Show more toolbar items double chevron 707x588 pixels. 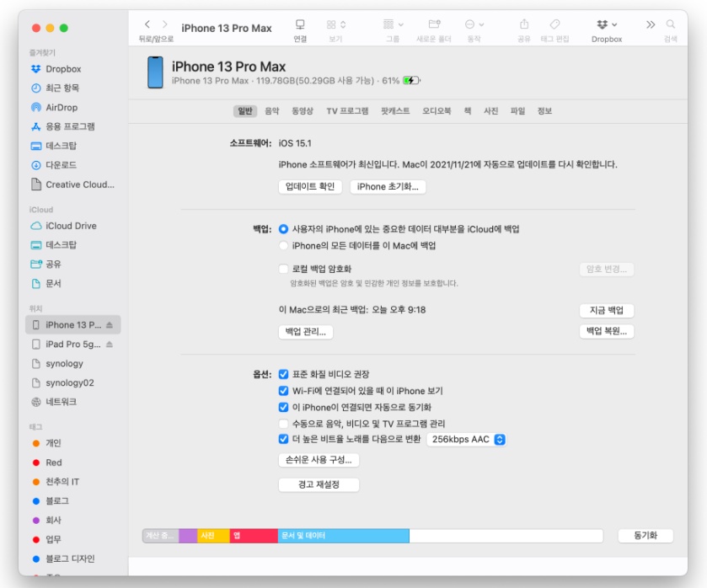(x=651, y=24)
